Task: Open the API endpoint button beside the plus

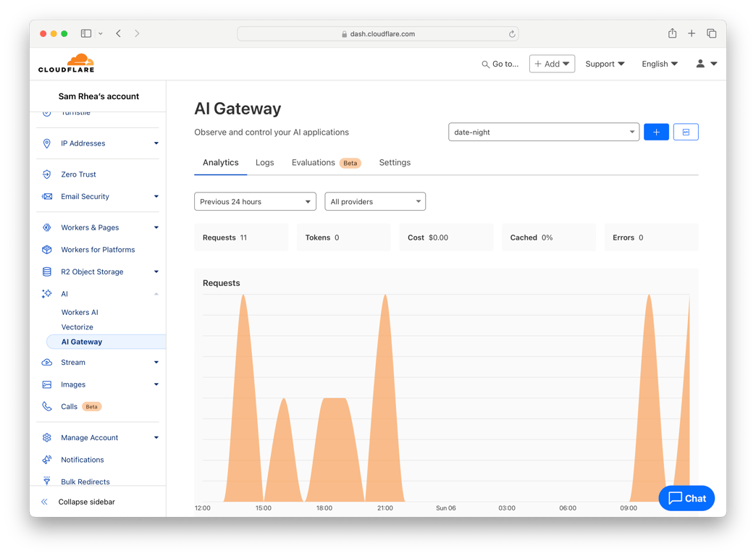Action: pos(685,132)
